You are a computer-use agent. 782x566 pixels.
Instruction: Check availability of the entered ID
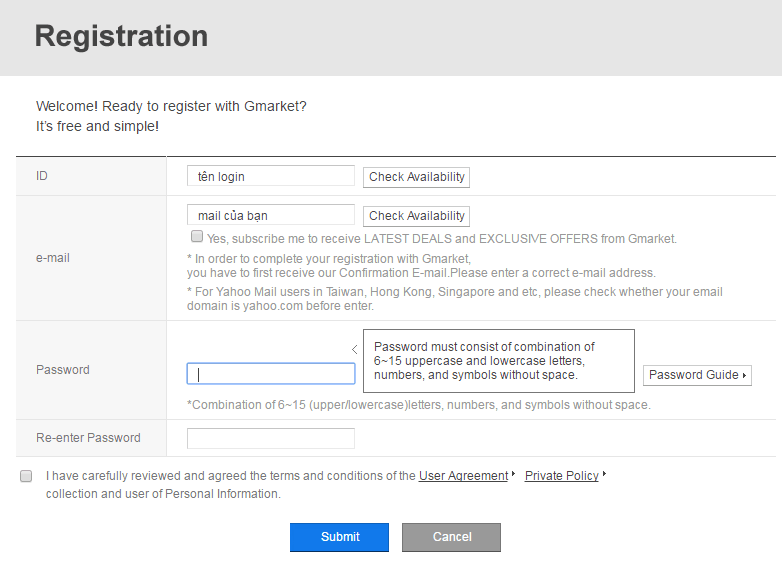click(416, 177)
